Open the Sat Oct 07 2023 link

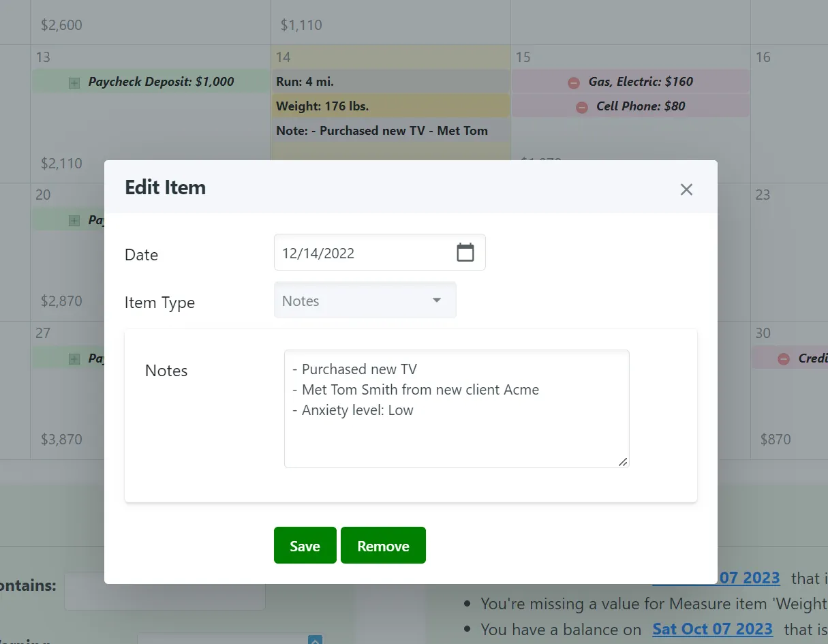click(712, 628)
